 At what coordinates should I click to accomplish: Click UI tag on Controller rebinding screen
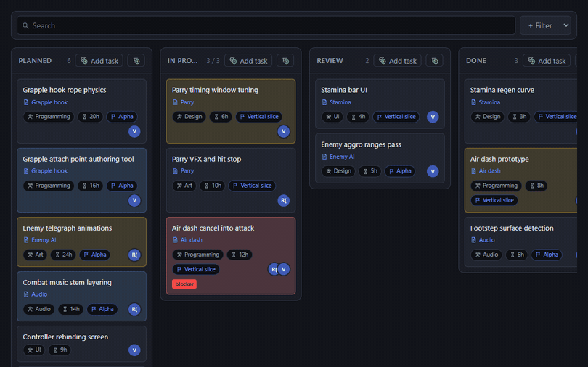click(x=34, y=350)
